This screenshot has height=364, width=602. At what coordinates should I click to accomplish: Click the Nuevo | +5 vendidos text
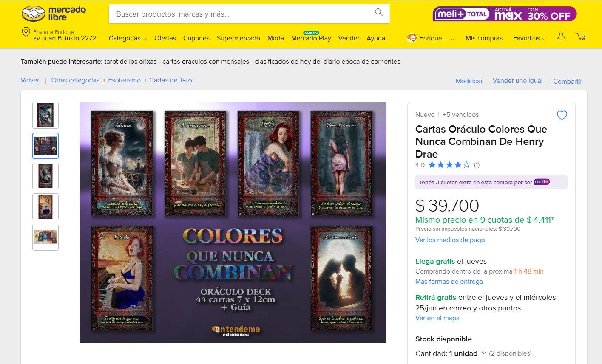coord(447,115)
